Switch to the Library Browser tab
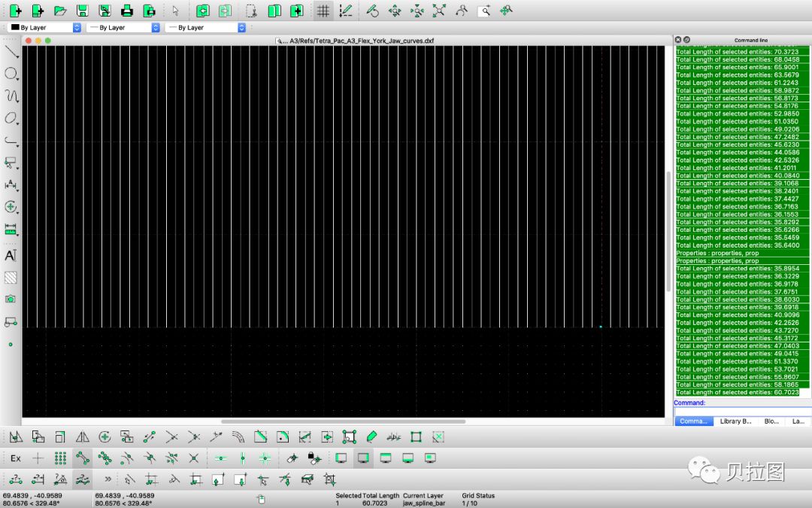The height and width of the screenshot is (508, 812). pyautogui.click(x=735, y=421)
